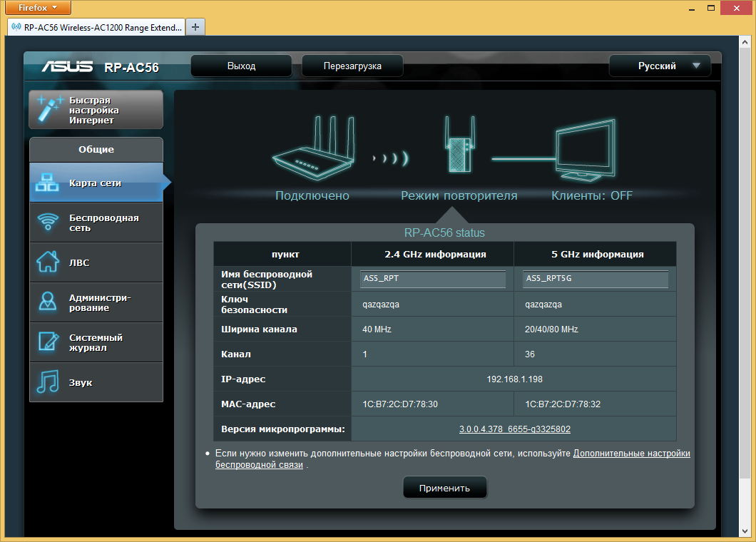Open Дополнительные настройки беспроводной связи link
The height and width of the screenshot is (542, 756).
tap(631, 454)
